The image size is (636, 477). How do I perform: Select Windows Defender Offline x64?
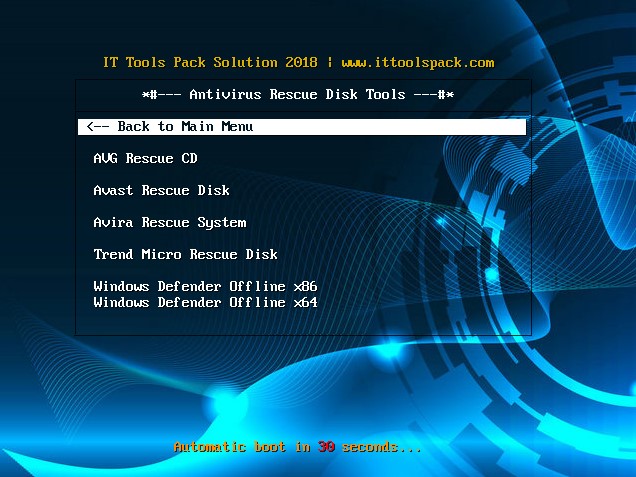click(205, 303)
